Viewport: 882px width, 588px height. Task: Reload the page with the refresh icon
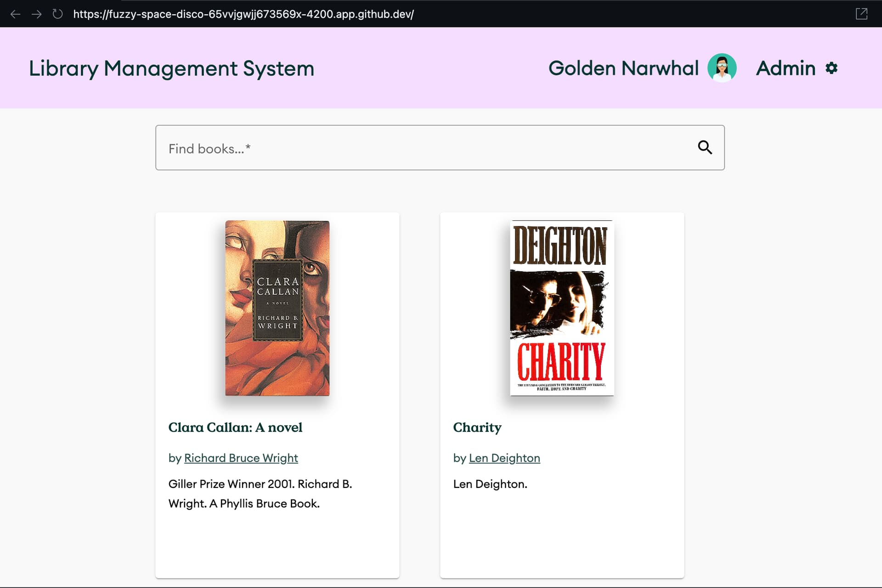[57, 14]
